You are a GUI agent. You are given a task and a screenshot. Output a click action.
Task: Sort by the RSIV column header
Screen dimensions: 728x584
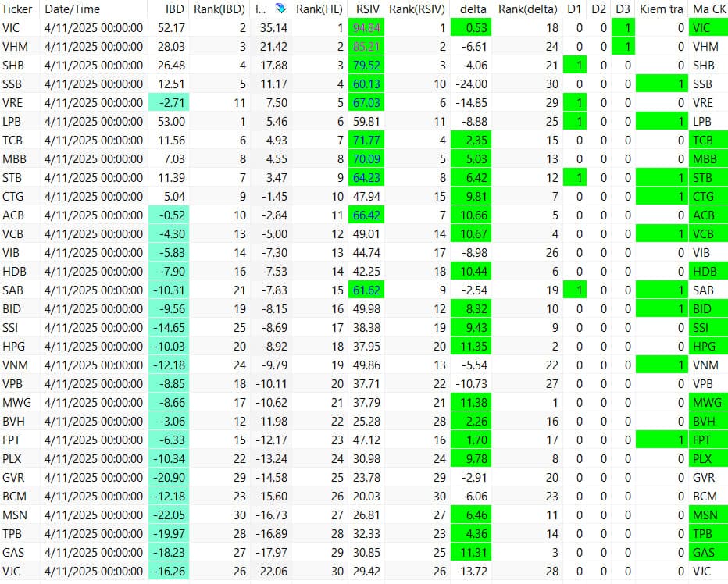pos(368,9)
